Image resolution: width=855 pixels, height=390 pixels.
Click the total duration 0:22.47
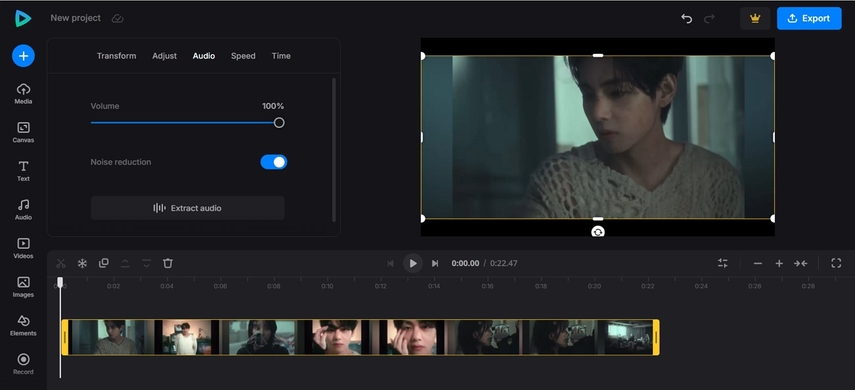pos(504,263)
